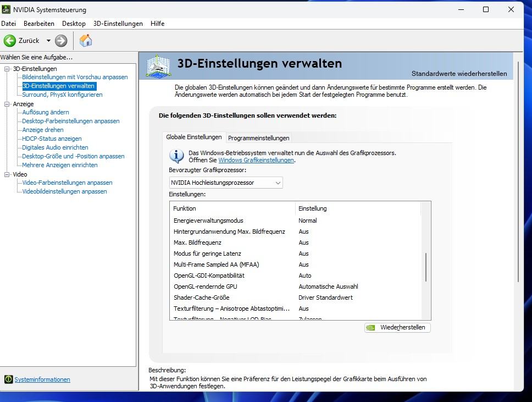Open the Hilfe menu
Screen dimensions: 532x402
click(157, 24)
